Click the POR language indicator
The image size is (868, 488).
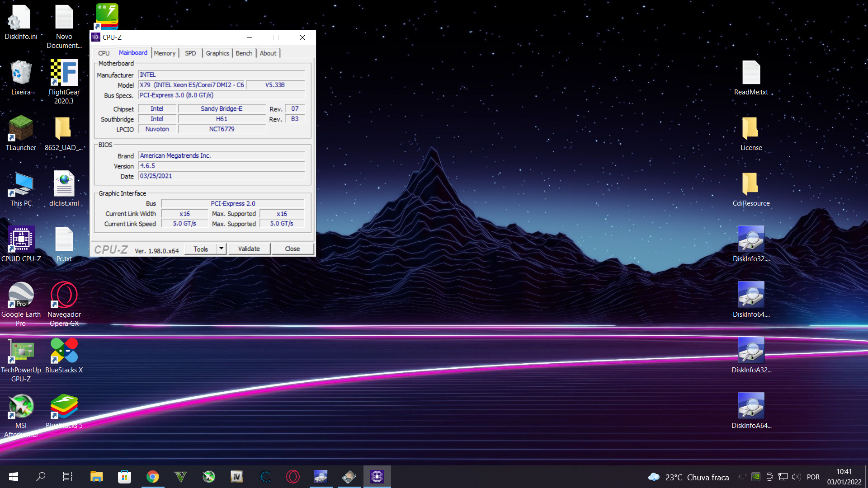(x=813, y=477)
